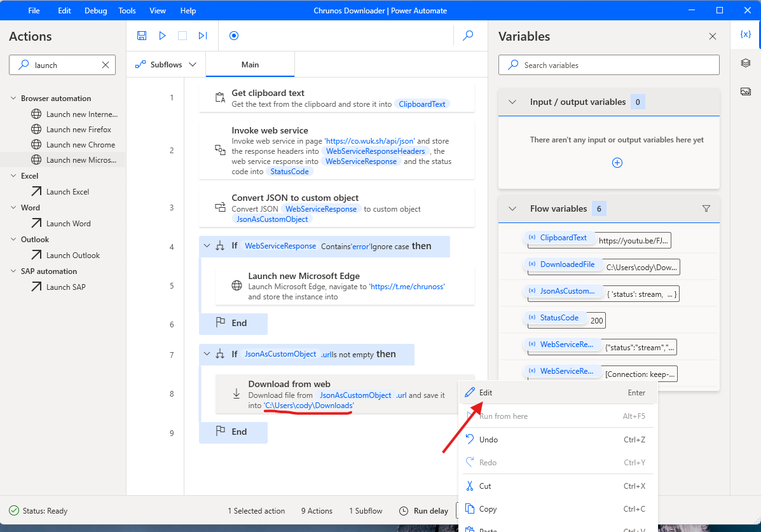Open the Debug menu

click(x=95, y=10)
